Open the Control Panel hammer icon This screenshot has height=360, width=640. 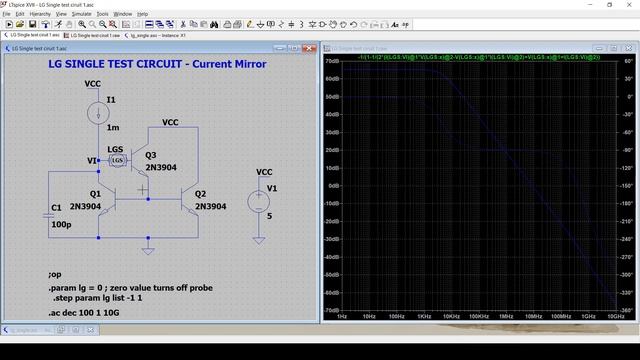click(x=45, y=24)
